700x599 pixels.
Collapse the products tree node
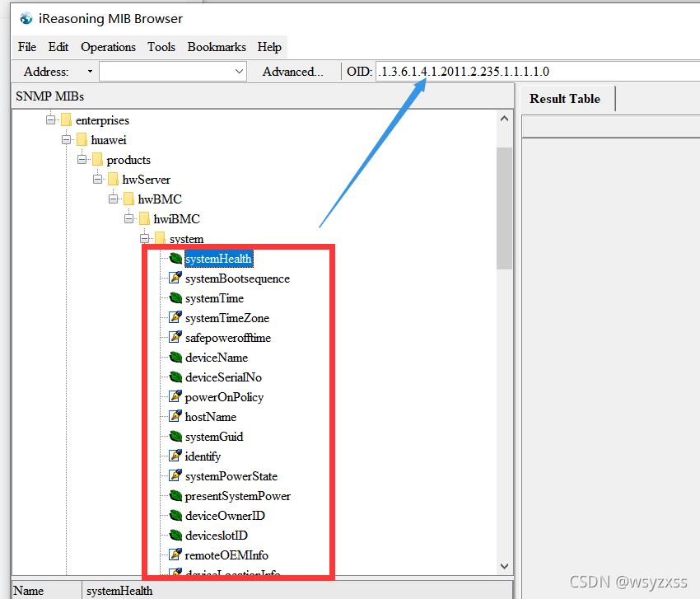82,160
